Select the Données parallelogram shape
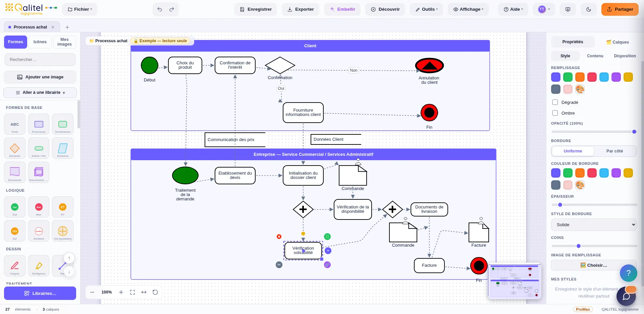This screenshot has width=644, height=314. 63,148
